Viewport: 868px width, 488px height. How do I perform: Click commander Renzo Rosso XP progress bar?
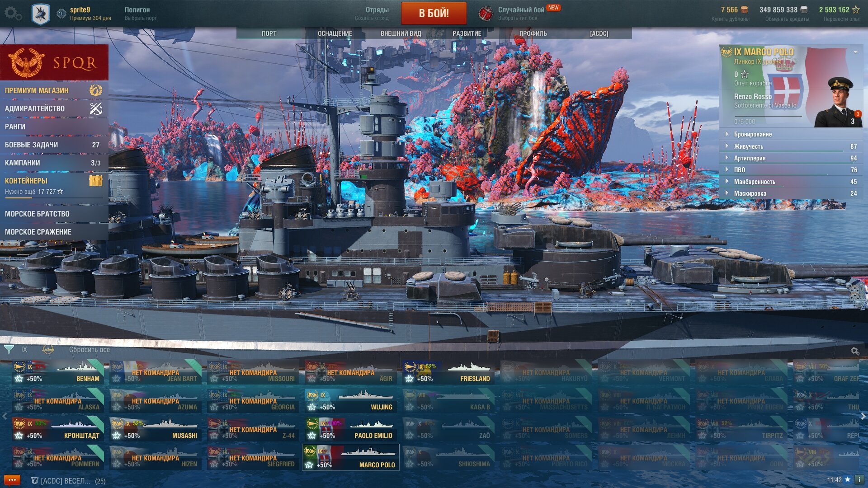pyautogui.click(x=768, y=117)
